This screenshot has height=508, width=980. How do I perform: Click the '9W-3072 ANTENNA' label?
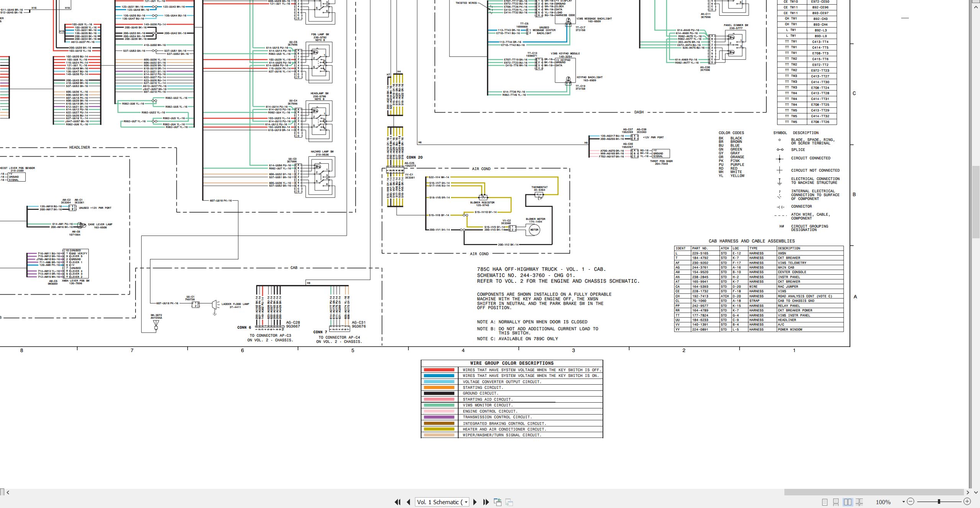pyautogui.click(x=156, y=316)
